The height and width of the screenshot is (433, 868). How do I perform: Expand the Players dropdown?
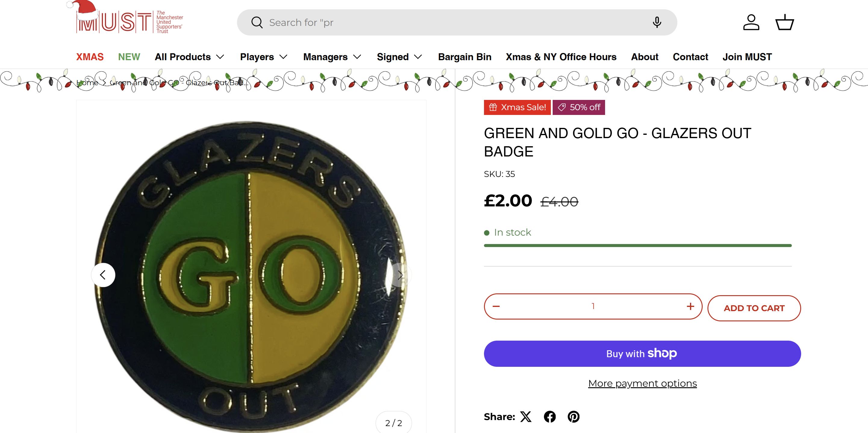264,57
